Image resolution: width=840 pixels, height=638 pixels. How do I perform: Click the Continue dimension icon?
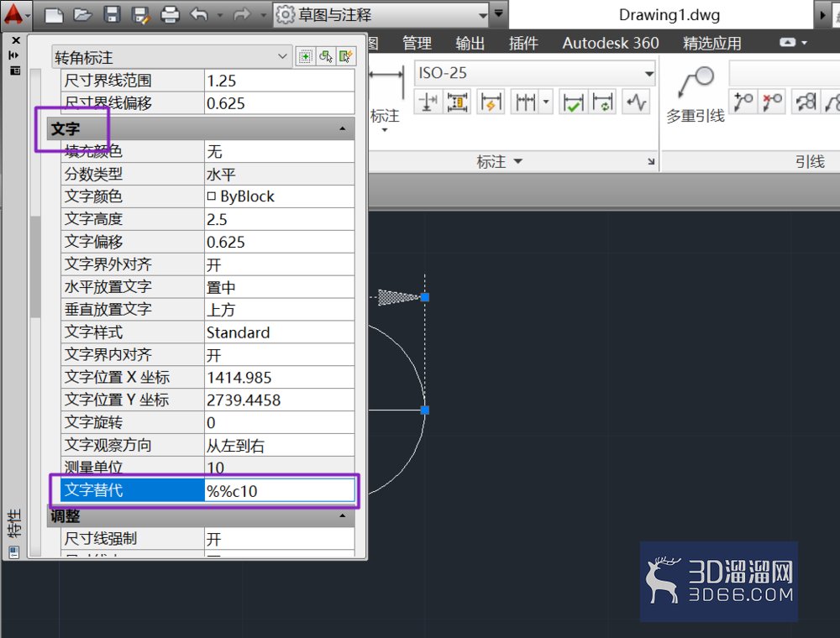(x=526, y=102)
